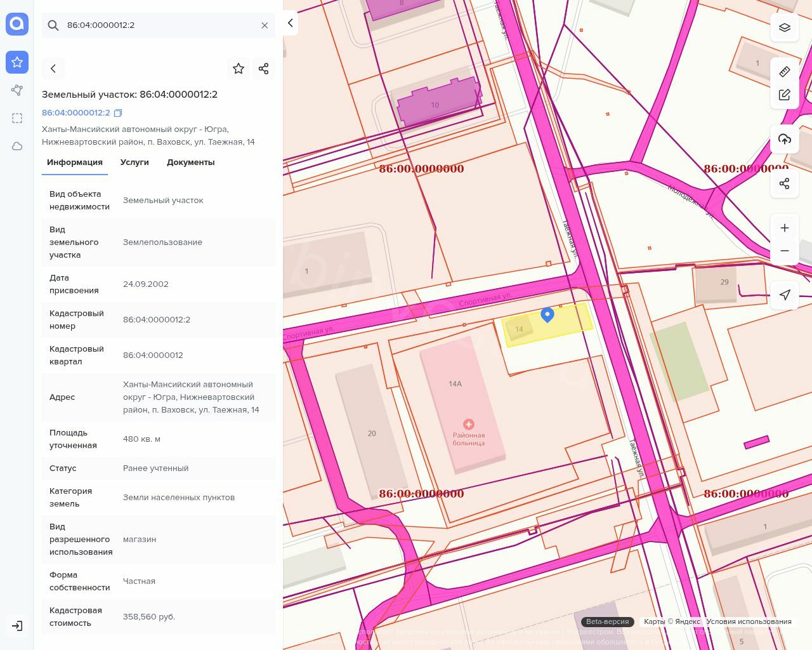Screen dimensions: 812x650
Task: Open the graph nodes tool in sidebar
Action: (x=17, y=90)
